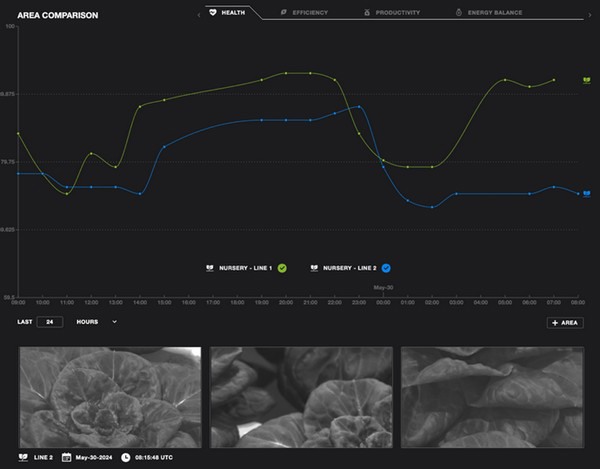Select the Efficiency tab label
Image resolution: width=600 pixels, height=469 pixels.
[310, 13]
